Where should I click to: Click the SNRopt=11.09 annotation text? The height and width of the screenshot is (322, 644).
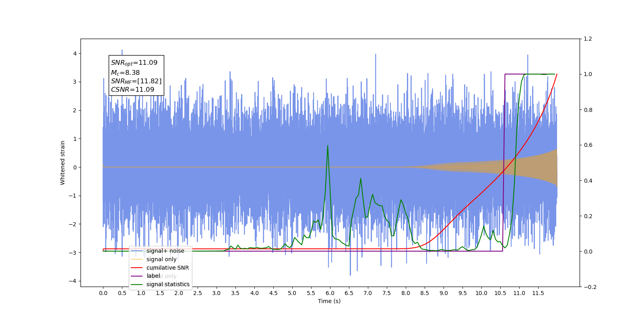[x=134, y=63]
